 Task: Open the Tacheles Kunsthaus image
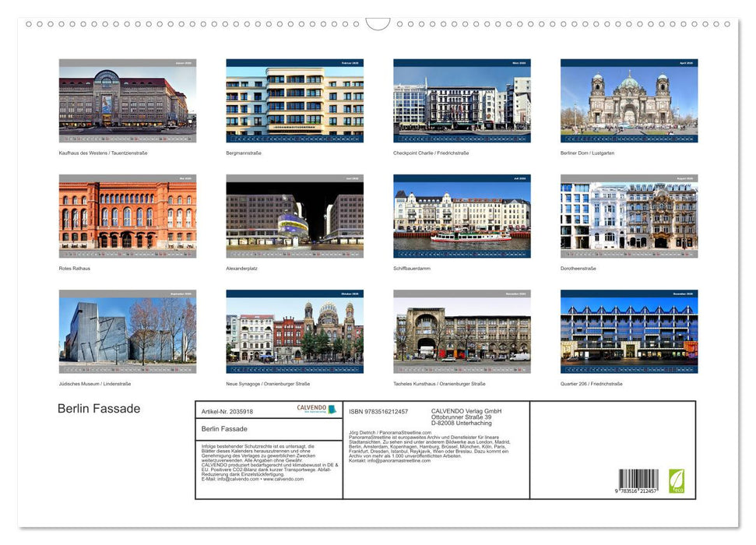[x=461, y=332]
